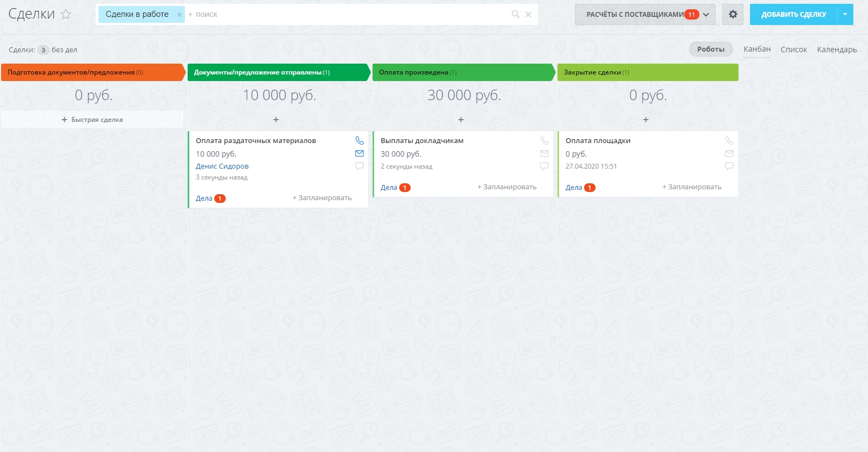Click the Добавить сделку button

click(x=793, y=14)
